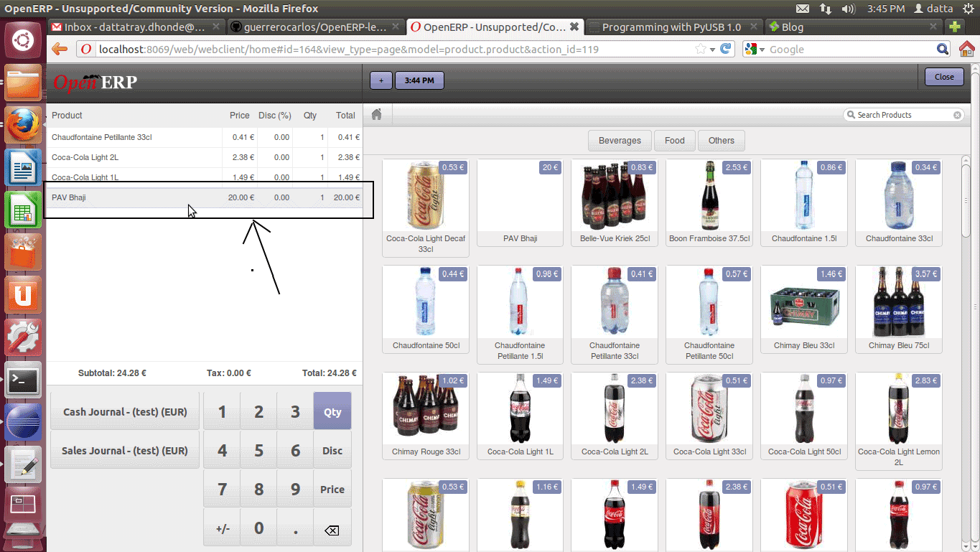Open new browser tab plus icon

tap(954, 27)
